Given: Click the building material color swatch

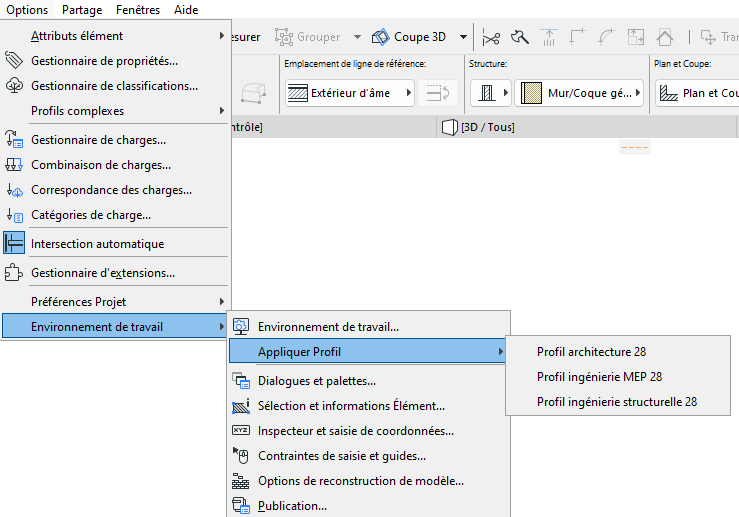Looking at the screenshot, I should point(531,93).
